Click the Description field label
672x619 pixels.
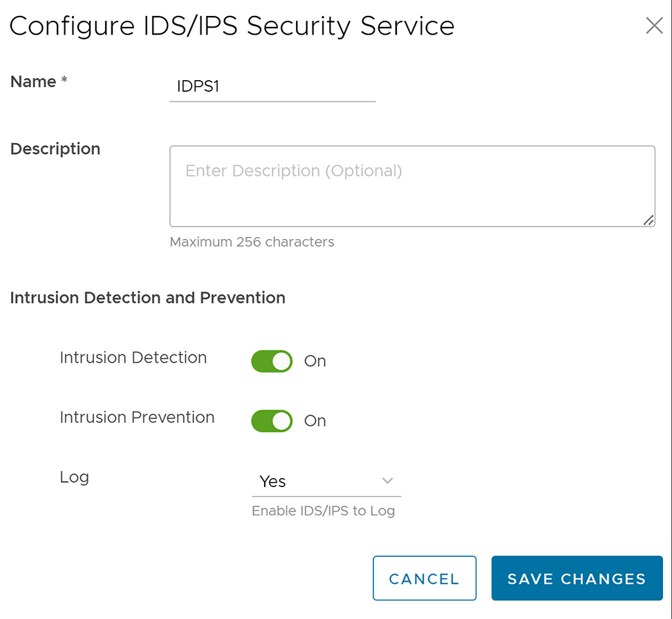55,149
